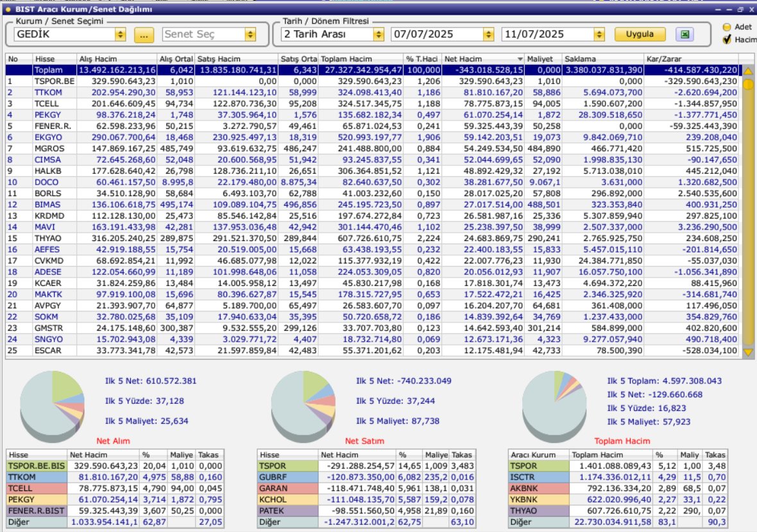Sort by the Saklama column header

(x=602, y=59)
